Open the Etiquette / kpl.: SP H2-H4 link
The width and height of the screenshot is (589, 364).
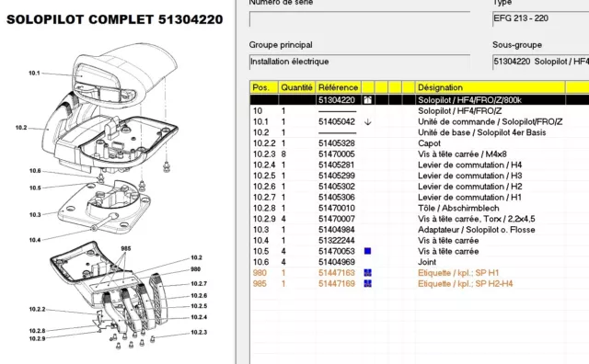(x=465, y=284)
